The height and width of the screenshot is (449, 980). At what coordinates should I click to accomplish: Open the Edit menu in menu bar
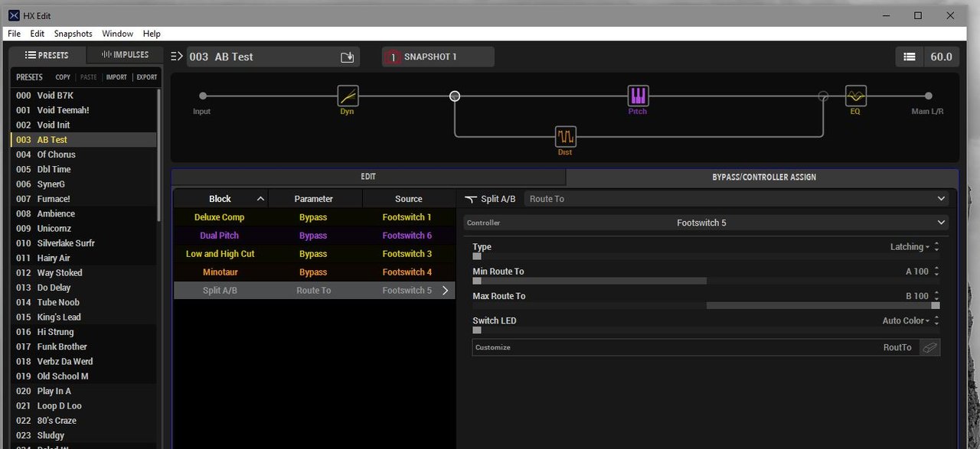click(37, 34)
